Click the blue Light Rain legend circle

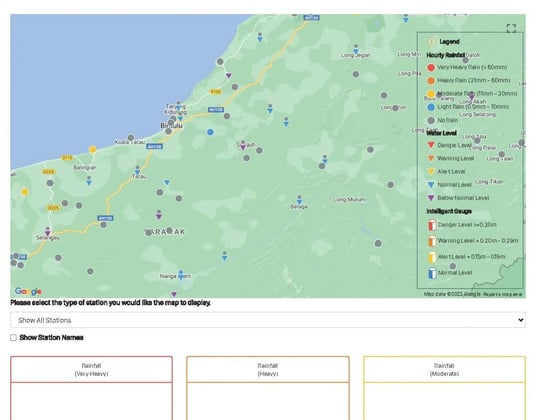click(x=431, y=107)
